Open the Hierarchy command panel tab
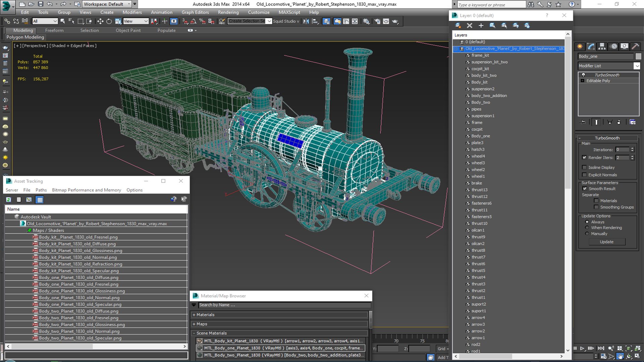This screenshot has height=362, width=644. [x=602, y=46]
